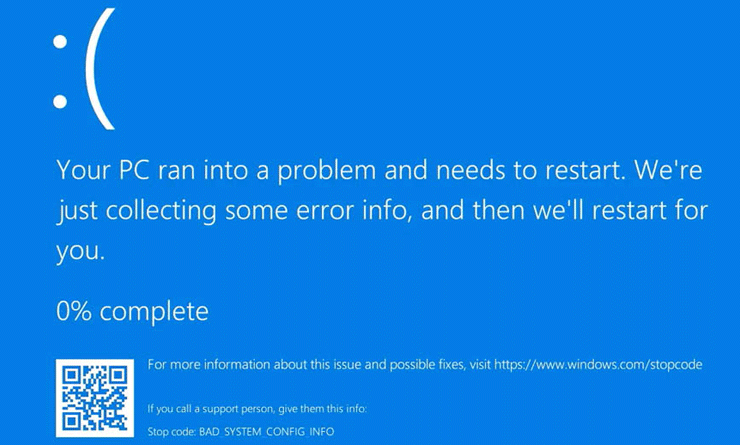Click the word 'restart' in first line

586,170
